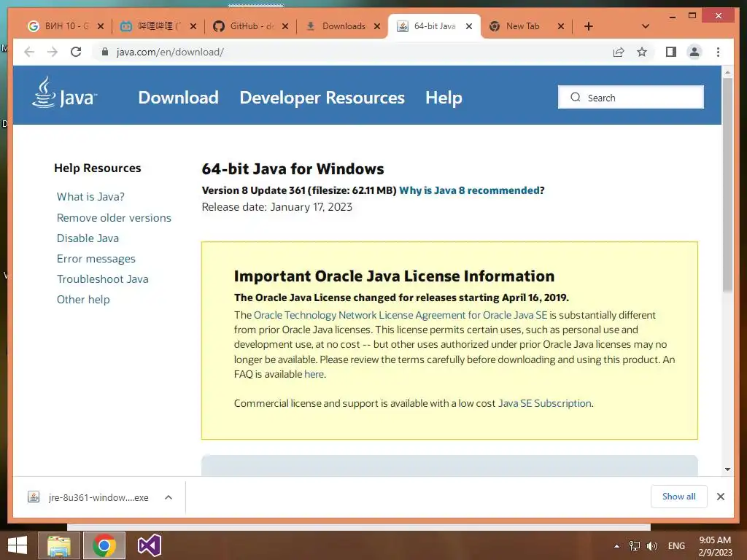Open the Other help link
Viewport: 747px width, 560px height.
[83, 300]
